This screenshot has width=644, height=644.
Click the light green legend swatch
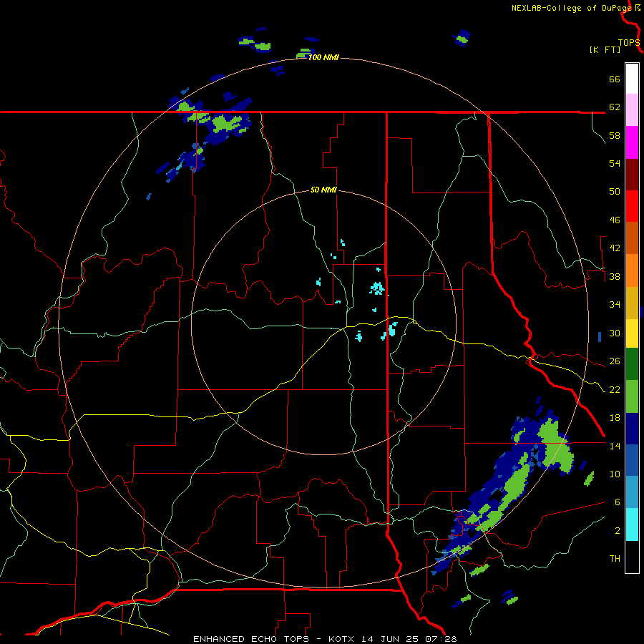pos(632,396)
